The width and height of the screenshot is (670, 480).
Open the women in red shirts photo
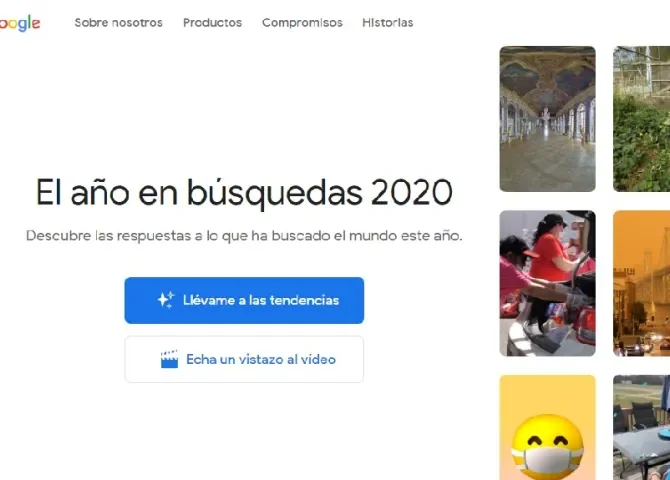point(547,283)
